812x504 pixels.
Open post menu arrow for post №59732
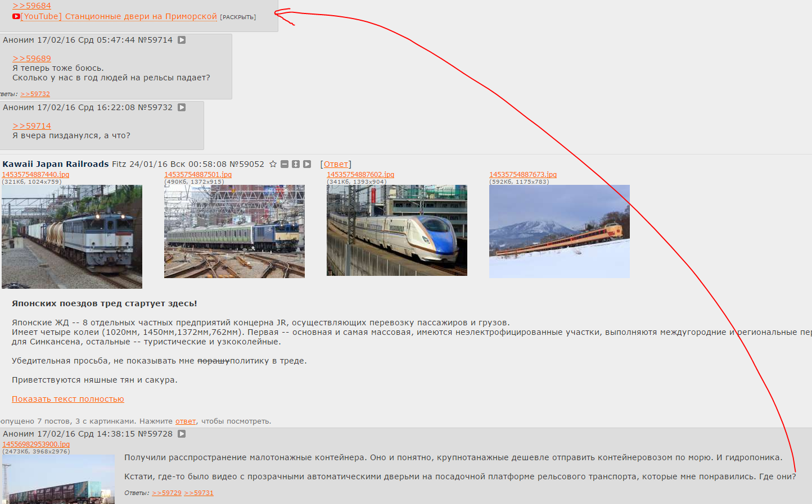click(x=182, y=107)
